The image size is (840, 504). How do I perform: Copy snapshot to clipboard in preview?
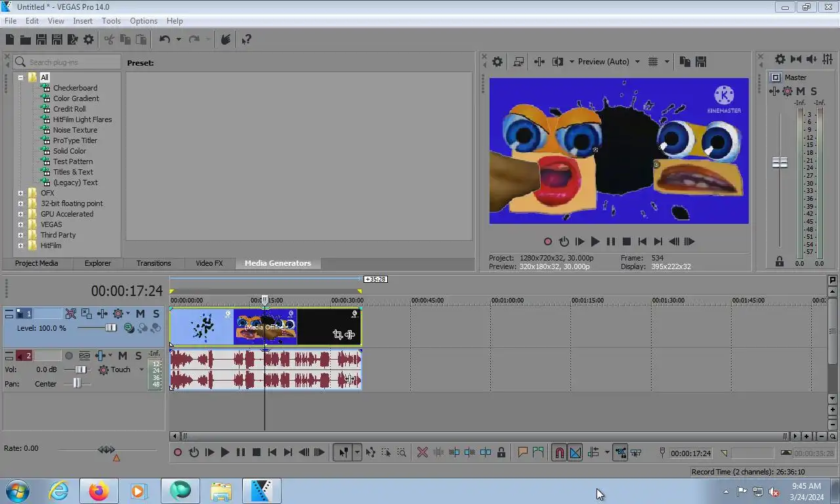click(684, 62)
